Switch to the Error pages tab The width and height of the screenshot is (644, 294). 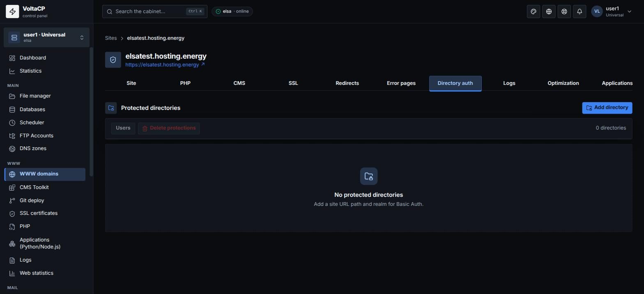click(x=401, y=83)
